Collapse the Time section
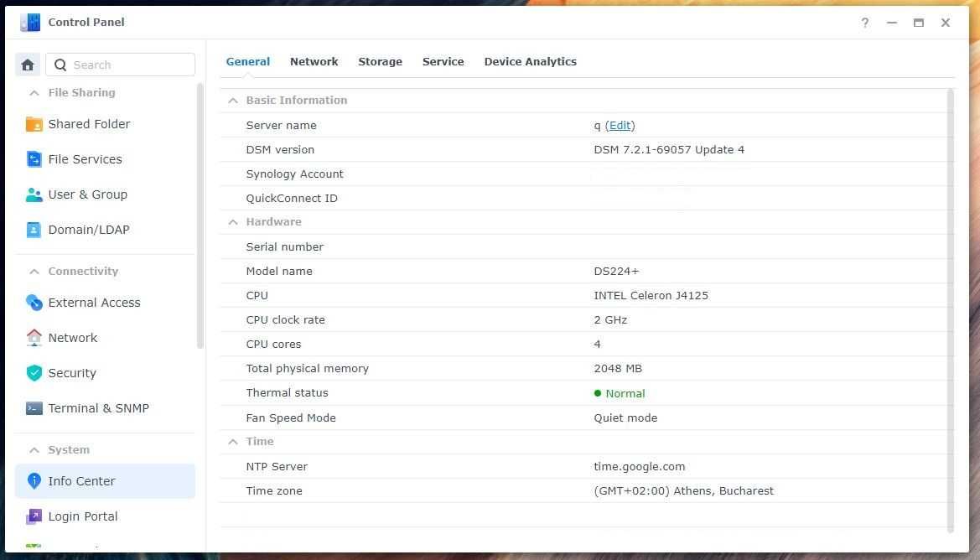 [x=233, y=441]
